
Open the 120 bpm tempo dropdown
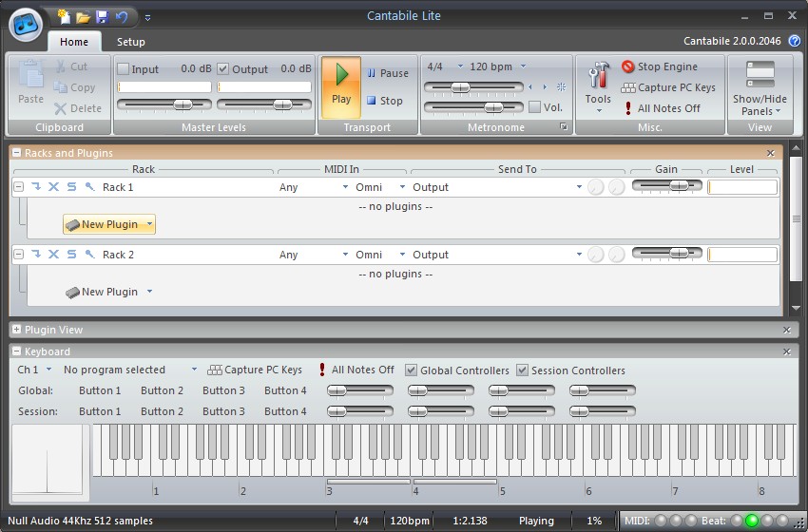[x=498, y=66]
